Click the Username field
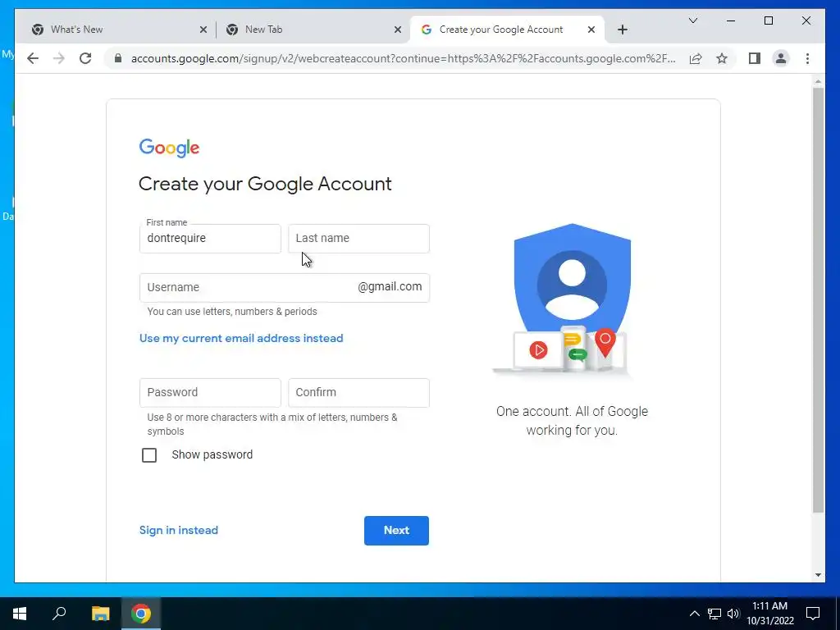Viewport: 840px width, 630px height. (x=284, y=288)
